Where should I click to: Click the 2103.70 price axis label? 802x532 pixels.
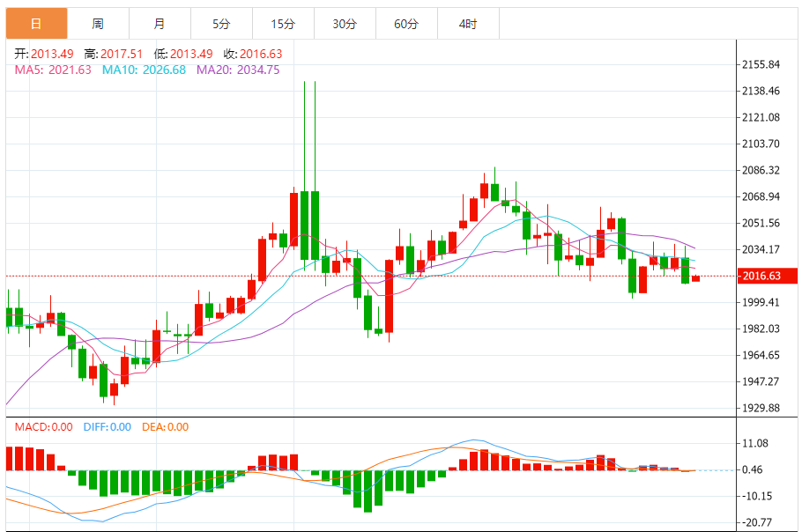[761, 144]
